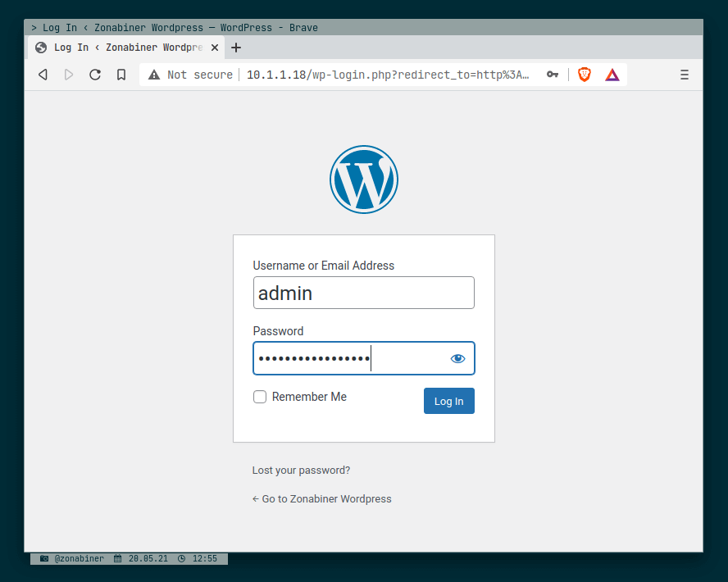Viewport: 728px width, 582px height.
Task: Open Brave Rewards from the toolbar
Action: pos(612,75)
